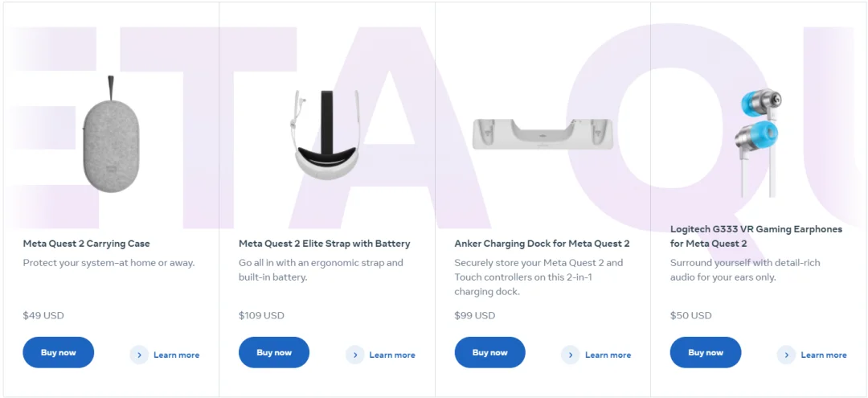Buy the Anker Charging Dock now
This screenshot has height=398, width=868.
pyautogui.click(x=490, y=352)
